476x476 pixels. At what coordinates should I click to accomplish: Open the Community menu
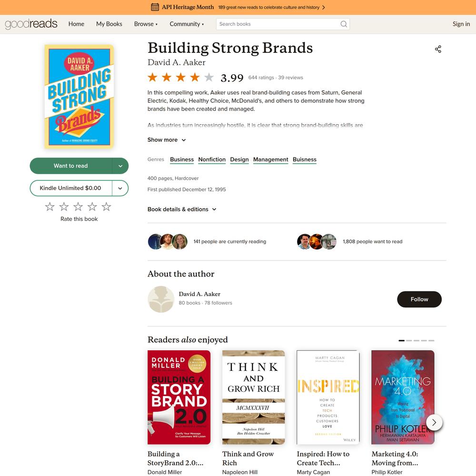tap(187, 24)
